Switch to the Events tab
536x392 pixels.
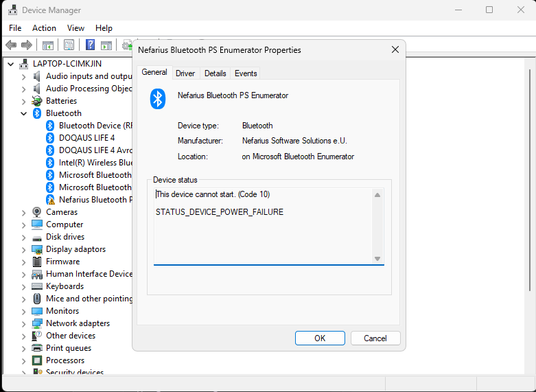246,73
